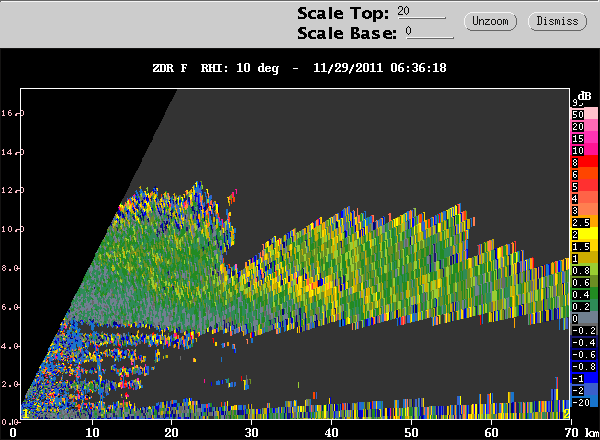Select the -0.8 dB legend swatch
This screenshot has width=600, height=440.
pyautogui.click(x=584, y=366)
